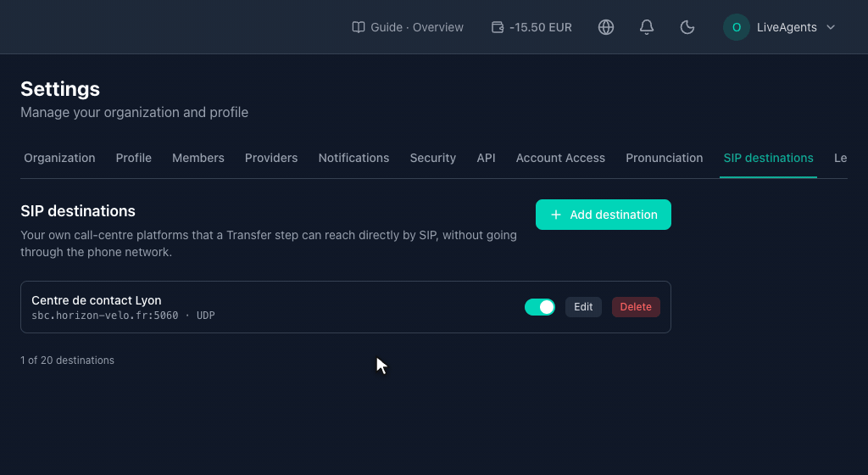Click the Centre de contact Lyon name
Viewport: 868px width, 475px height.
(97, 300)
